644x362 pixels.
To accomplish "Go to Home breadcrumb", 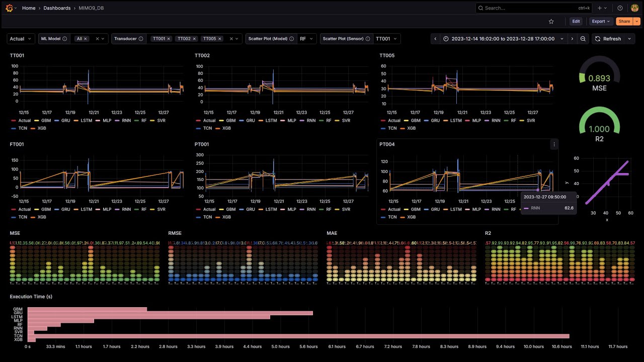I will point(29,8).
